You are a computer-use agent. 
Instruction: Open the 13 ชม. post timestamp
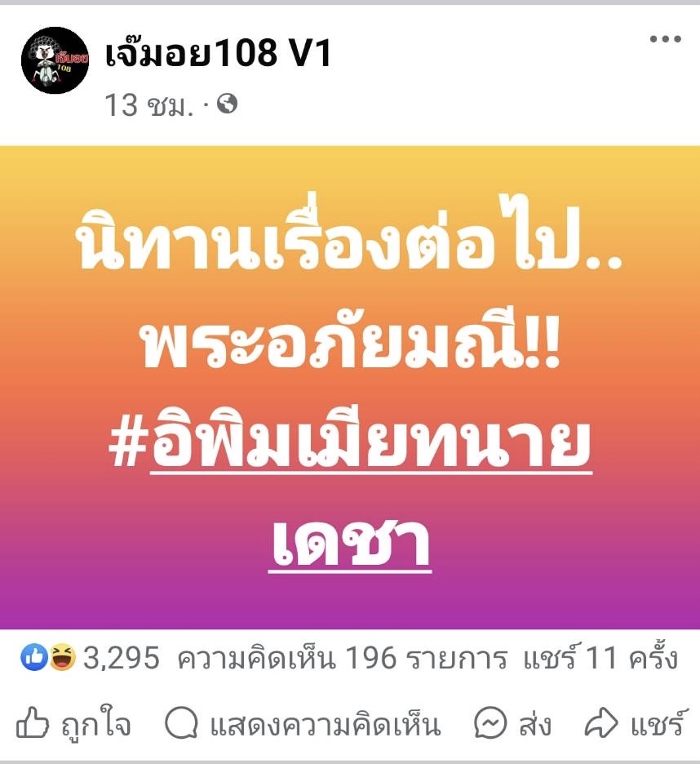pos(148,104)
